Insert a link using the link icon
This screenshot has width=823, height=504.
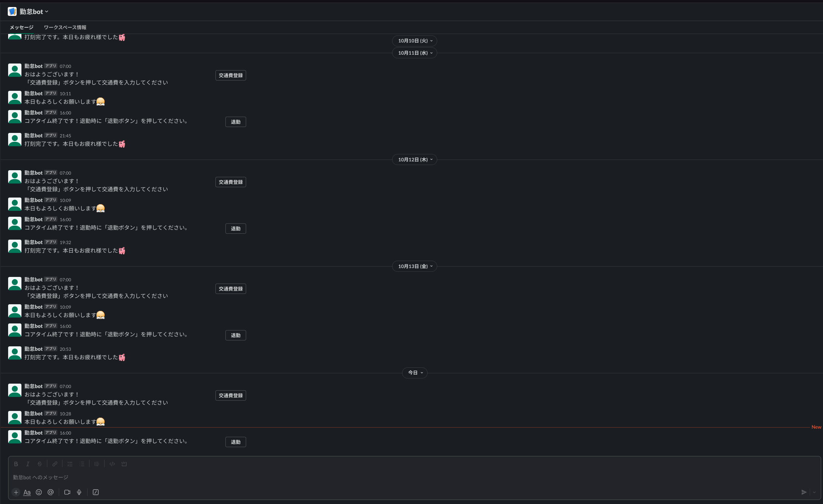coord(55,464)
